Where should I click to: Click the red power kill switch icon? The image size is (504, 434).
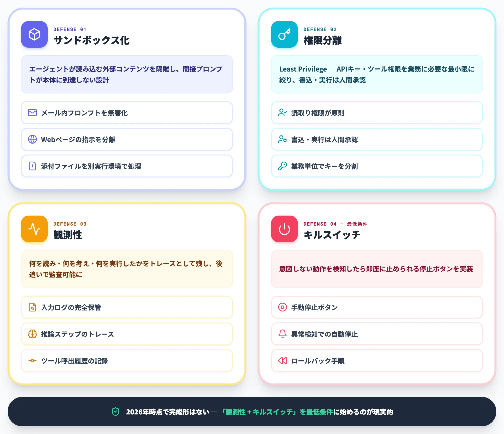[284, 229]
